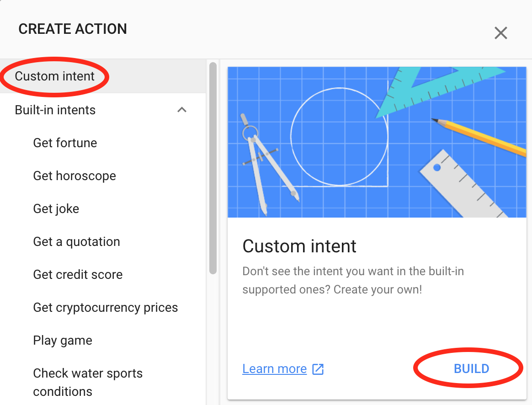532x405 pixels.
Task: Select Get horoscope intent
Action: click(74, 176)
